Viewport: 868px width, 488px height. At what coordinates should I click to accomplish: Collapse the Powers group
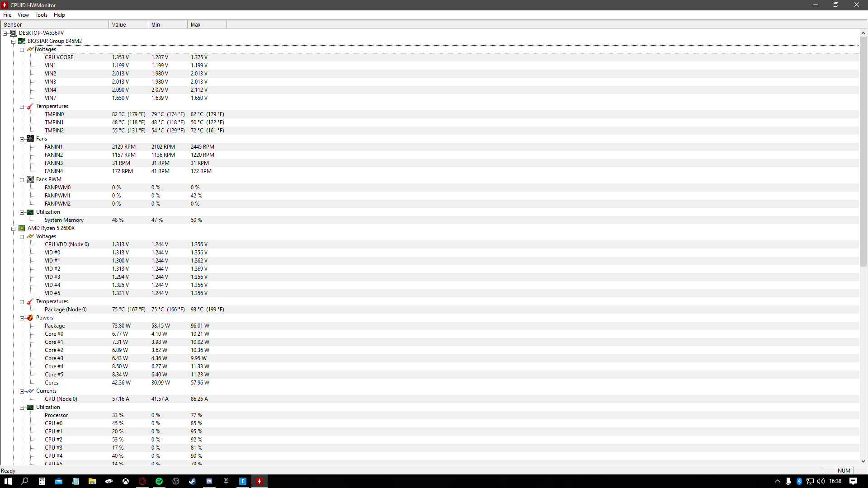tap(22, 318)
